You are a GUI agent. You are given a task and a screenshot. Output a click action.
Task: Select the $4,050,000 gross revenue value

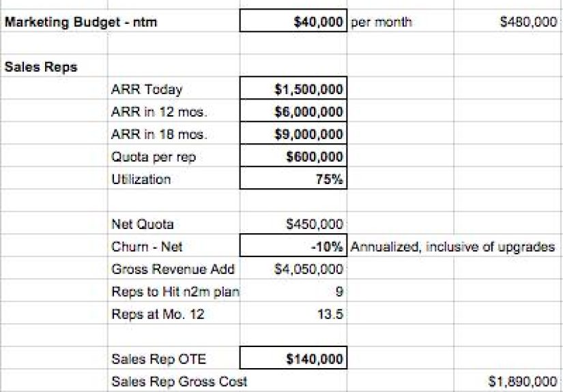tap(308, 269)
